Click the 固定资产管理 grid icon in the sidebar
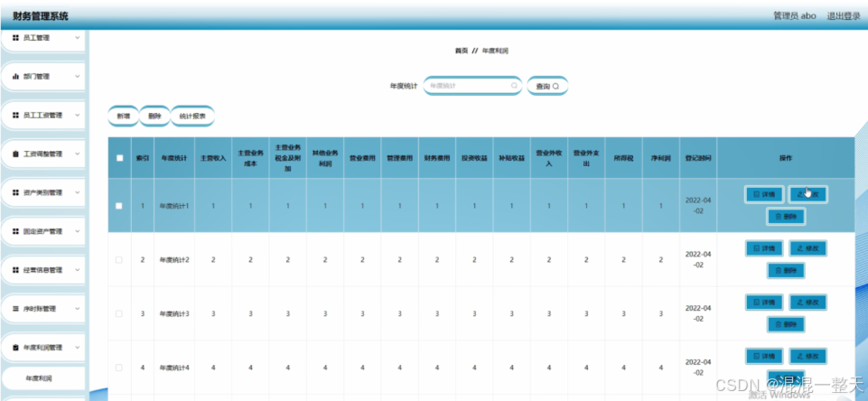This screenshot has height=401, width=868. pos(15,231)
